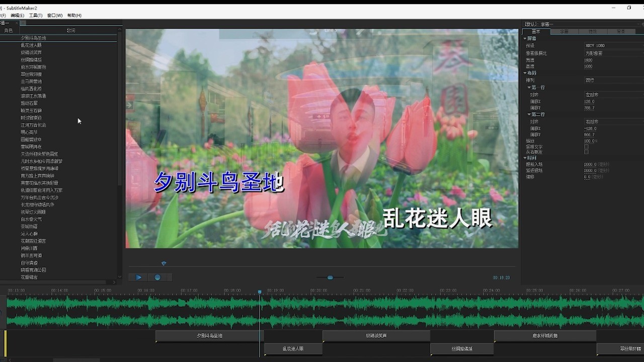Open the 窗口(W) menu
Screen dimensions: 644x362
click(53, 15)
